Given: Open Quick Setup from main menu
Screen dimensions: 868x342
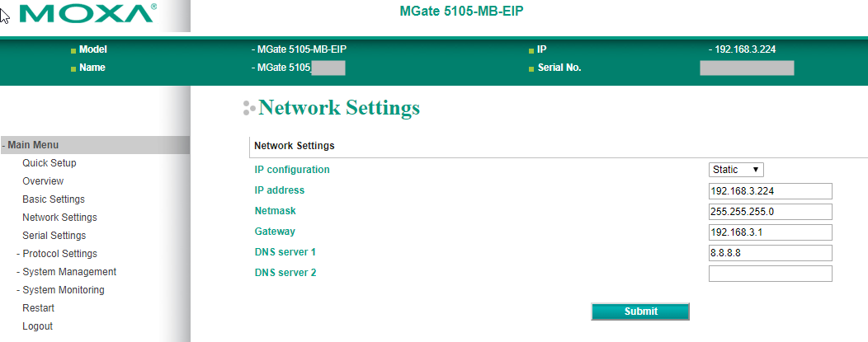Looking at the screenshot, I should [x=50, y=163].
